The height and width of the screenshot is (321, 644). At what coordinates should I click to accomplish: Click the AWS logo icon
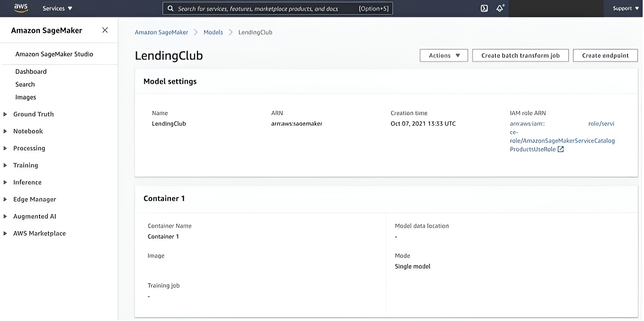(21, 8)
